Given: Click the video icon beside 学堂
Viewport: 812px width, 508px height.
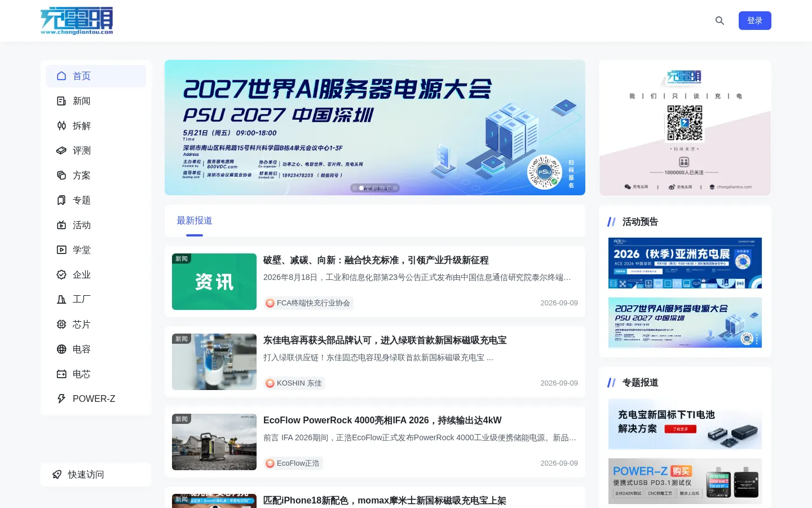Looking at the screenshot, I should 61,249.
